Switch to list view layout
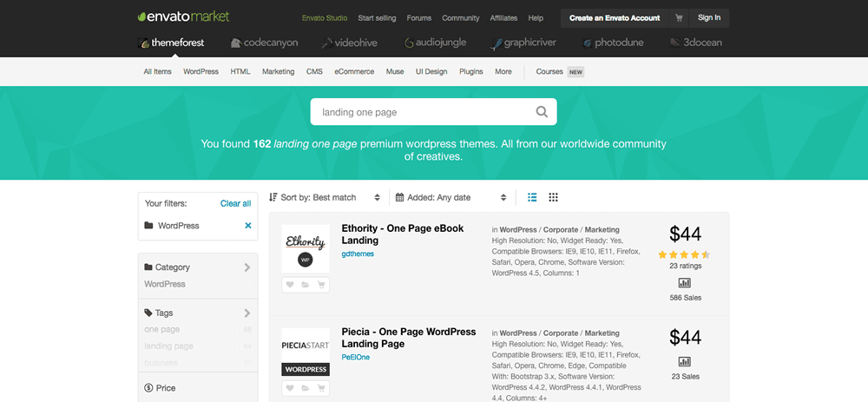Screen dimensions: 868x402 (532, 197)
